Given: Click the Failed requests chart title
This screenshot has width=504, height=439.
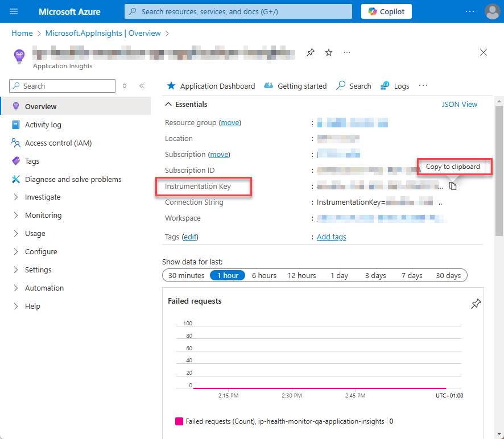Looking at the screenshot, I should pos(195,301).
